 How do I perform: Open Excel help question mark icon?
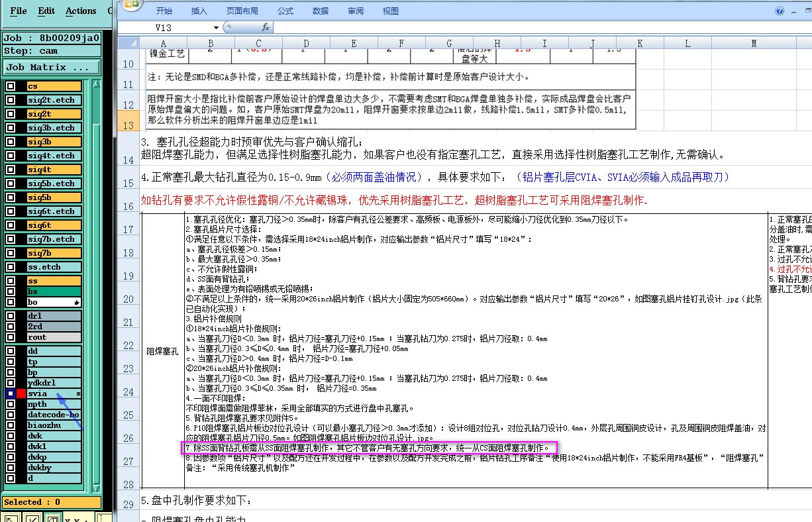click(x=780, y=11)
